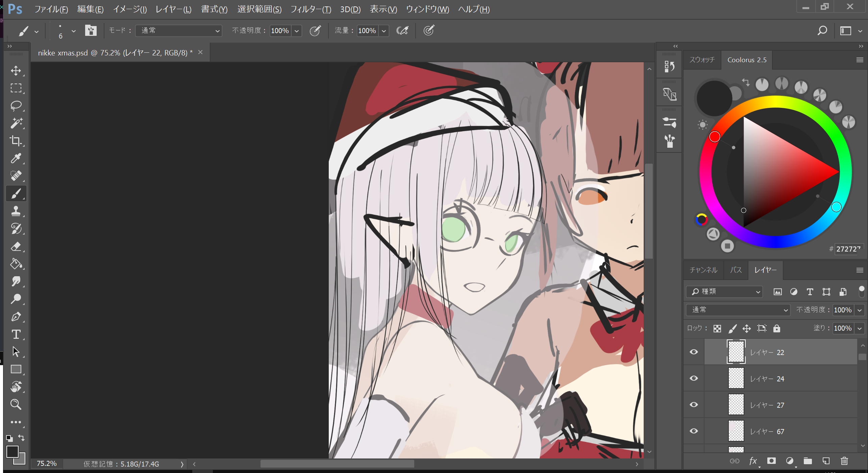
Task: Create a new layer group folder
Action: [808, 461]
